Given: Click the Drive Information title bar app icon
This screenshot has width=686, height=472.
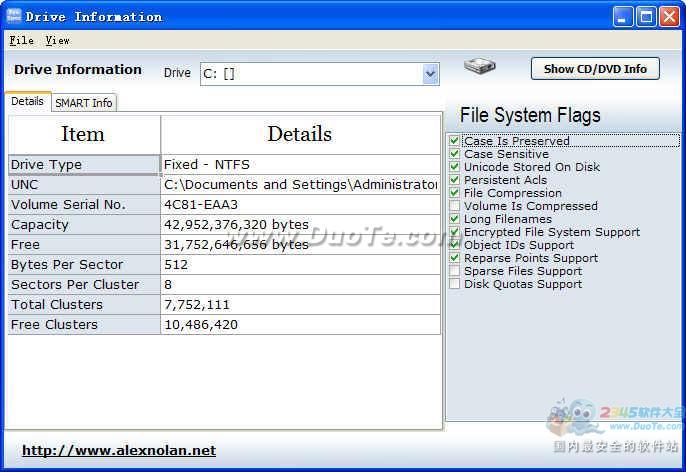Looking at the screenshot, I should point(14,16).
